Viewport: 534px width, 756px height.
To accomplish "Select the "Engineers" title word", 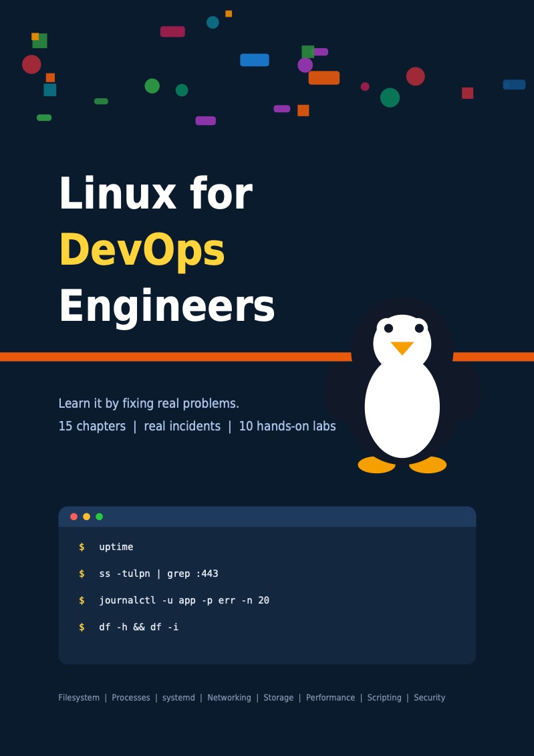I will [x=167, y=308].
